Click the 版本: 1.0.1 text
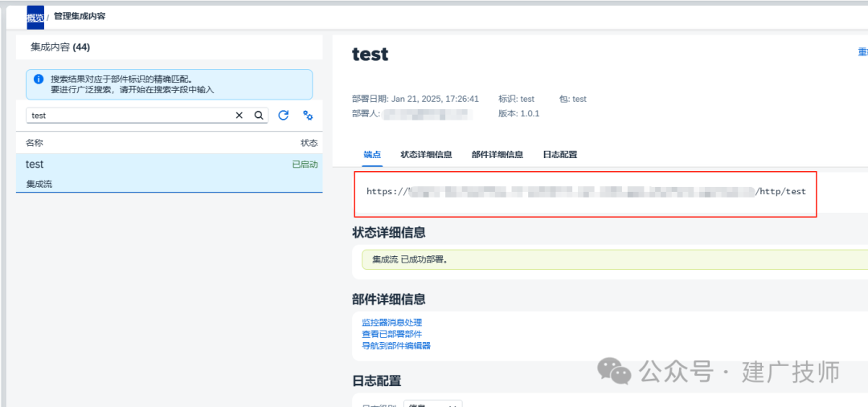Screen dimensions: 868x407 [x=518, y=113]
